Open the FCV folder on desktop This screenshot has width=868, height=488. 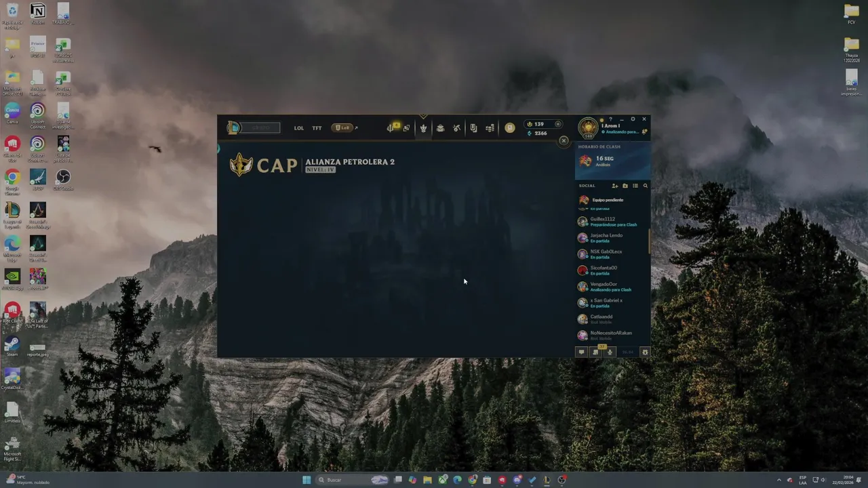point(851,14)
